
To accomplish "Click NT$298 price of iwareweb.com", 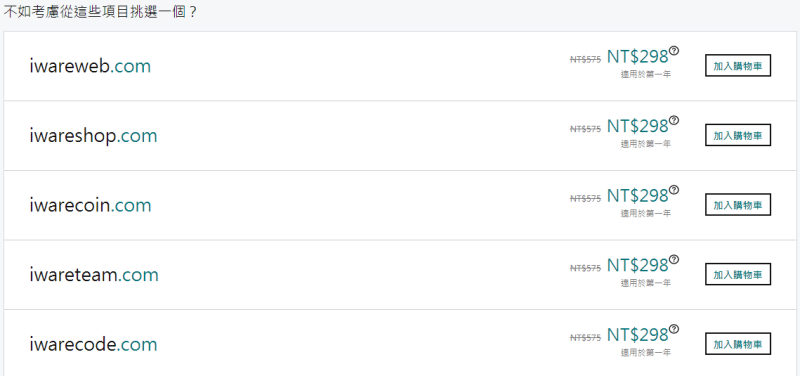I will (x=637, y=57).
